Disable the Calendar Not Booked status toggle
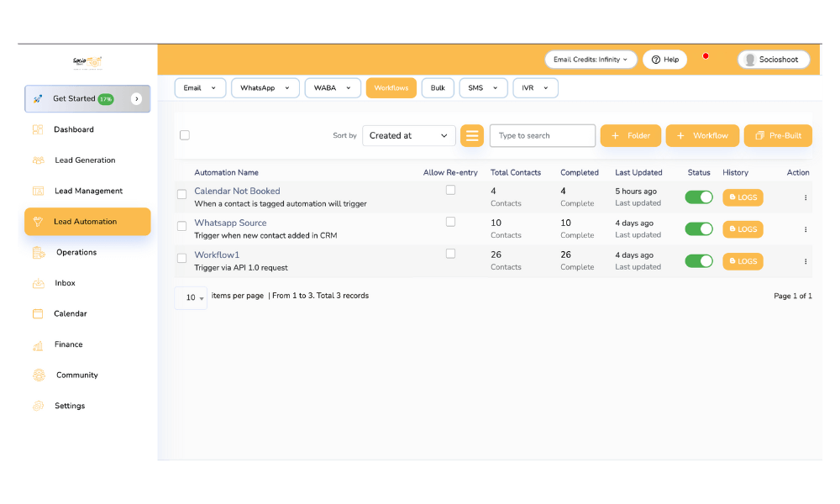Image resolution: width=840 pixels, height=504 pixels. (x=698, y=197)
